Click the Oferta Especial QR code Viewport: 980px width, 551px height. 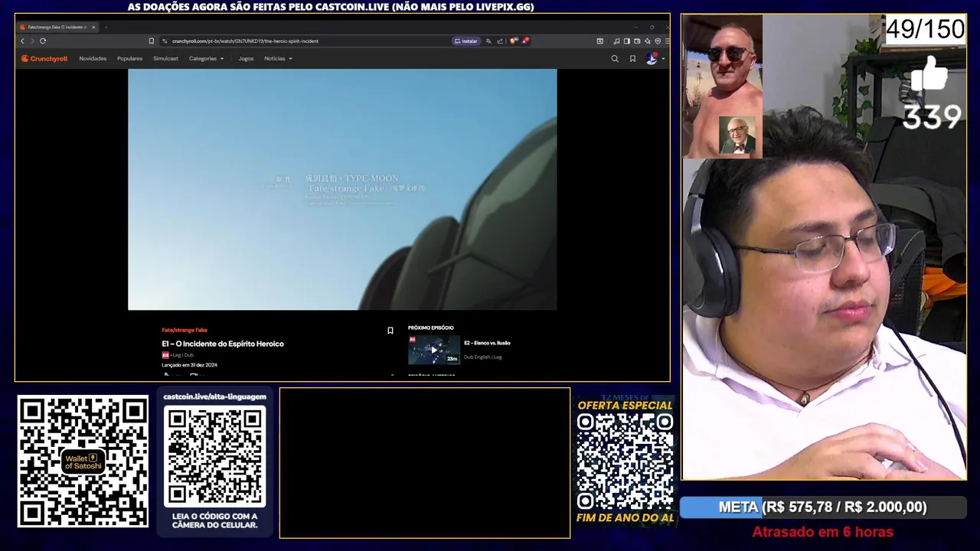tap(625, 461)
